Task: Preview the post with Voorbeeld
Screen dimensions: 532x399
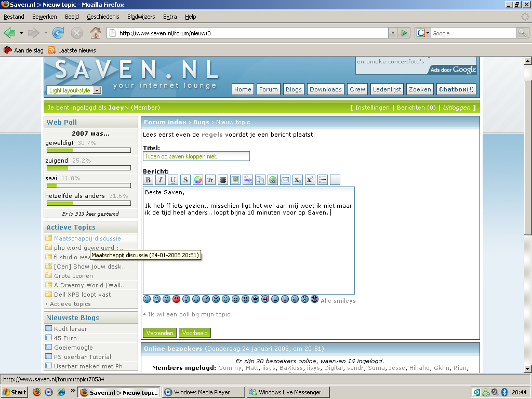Action: click(195, 333)
